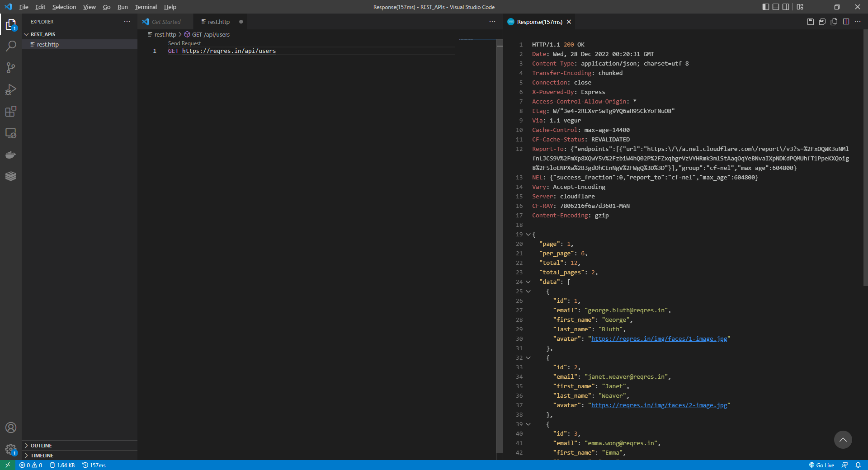The width and height of the screenshot is (868, 470).
Task: Click the 157ms response time indicator
Action: click(x=94, y=465)
